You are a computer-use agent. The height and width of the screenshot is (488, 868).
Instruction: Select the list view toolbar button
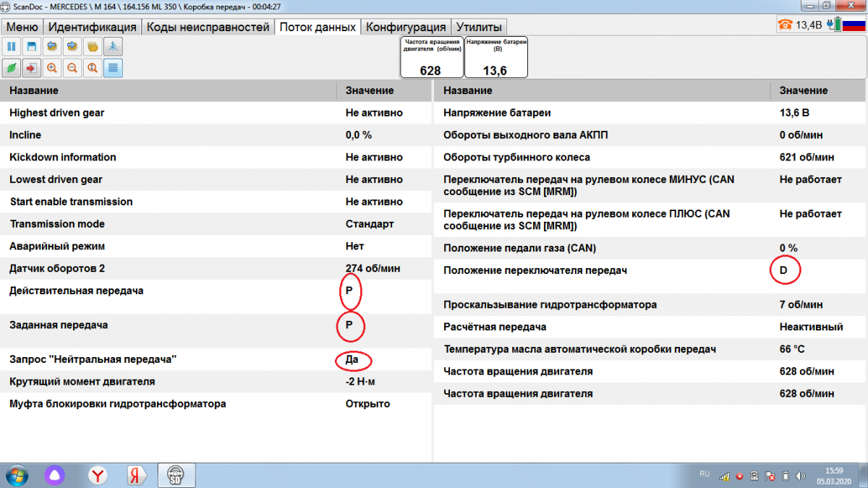pyautogui.click(x=113, y=68)
